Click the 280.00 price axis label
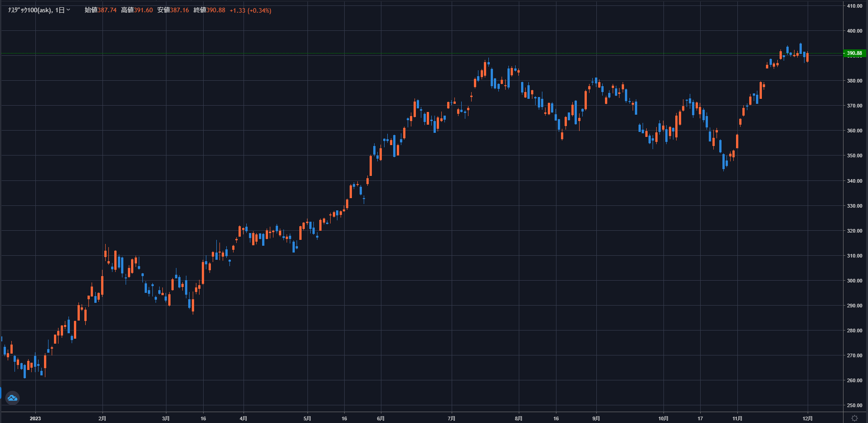 point(854,331)
